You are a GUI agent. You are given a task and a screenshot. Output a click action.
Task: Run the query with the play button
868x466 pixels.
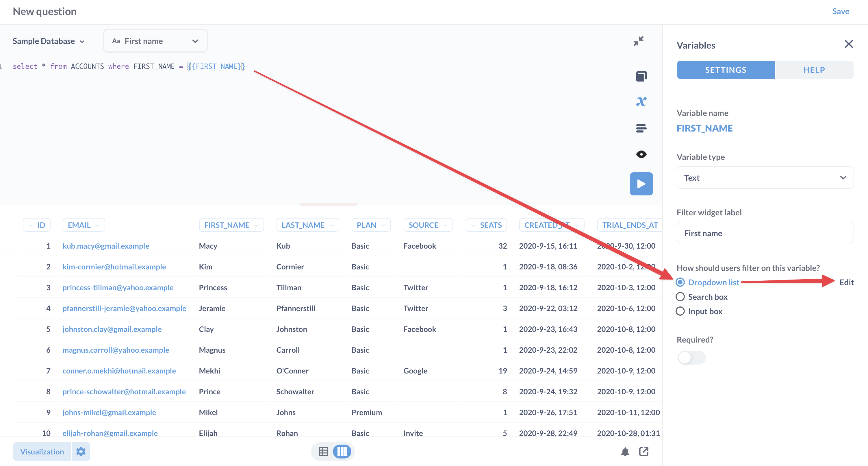641,184
